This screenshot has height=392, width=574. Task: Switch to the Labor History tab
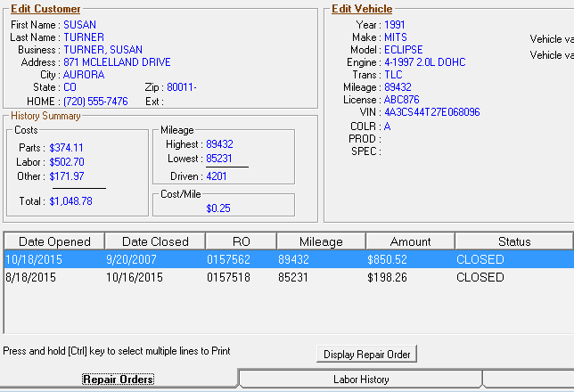point(360,380)
